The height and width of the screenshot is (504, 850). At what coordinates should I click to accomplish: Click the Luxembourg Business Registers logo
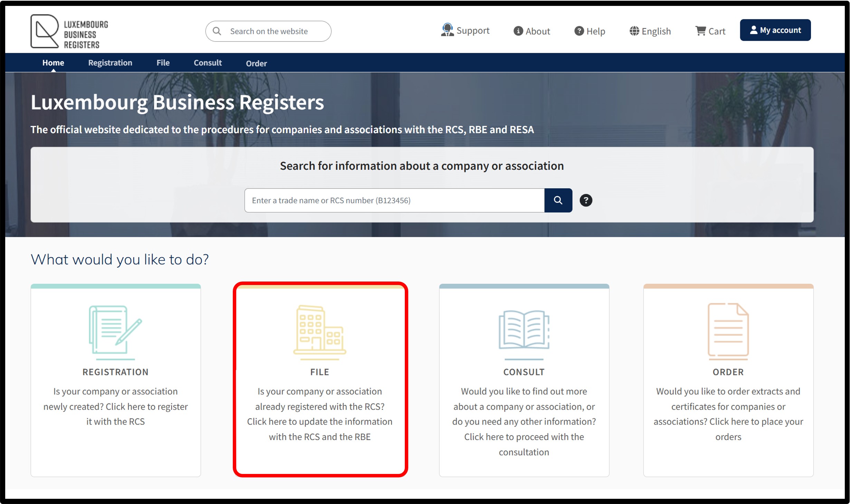pyautogui.click(x=69, y=31)
